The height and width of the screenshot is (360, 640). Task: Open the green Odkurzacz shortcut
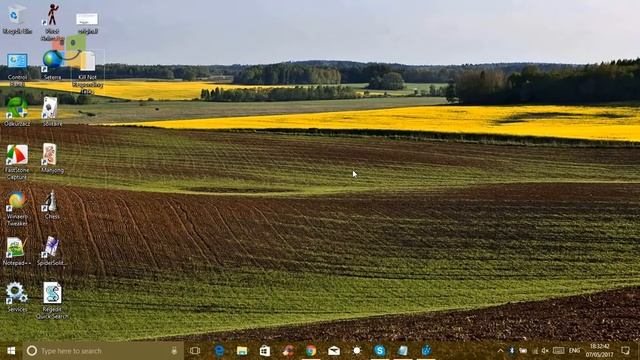point(17,111)
